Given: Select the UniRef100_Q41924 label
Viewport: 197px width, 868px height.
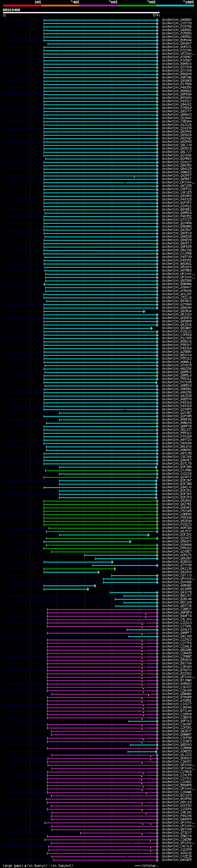Looking at the screenshot, I should [176, 572].
